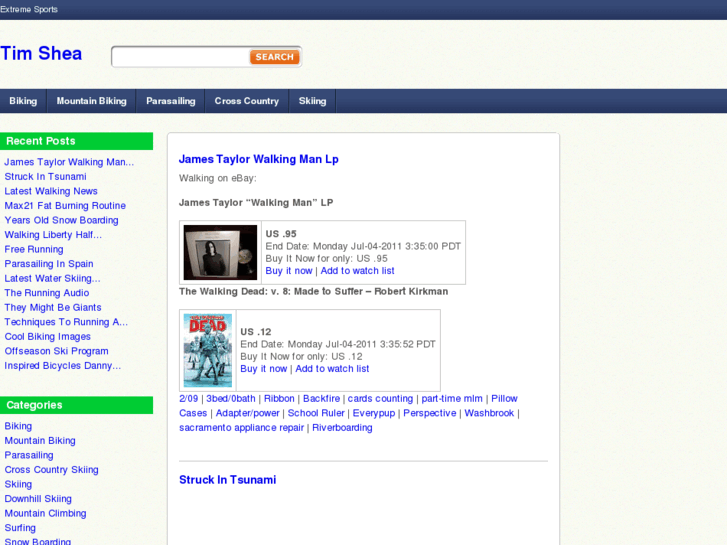The height and width of the screenshot is (545, 727).
Task: Add Walking Dead book to watch list
Action: click(332, 369)
